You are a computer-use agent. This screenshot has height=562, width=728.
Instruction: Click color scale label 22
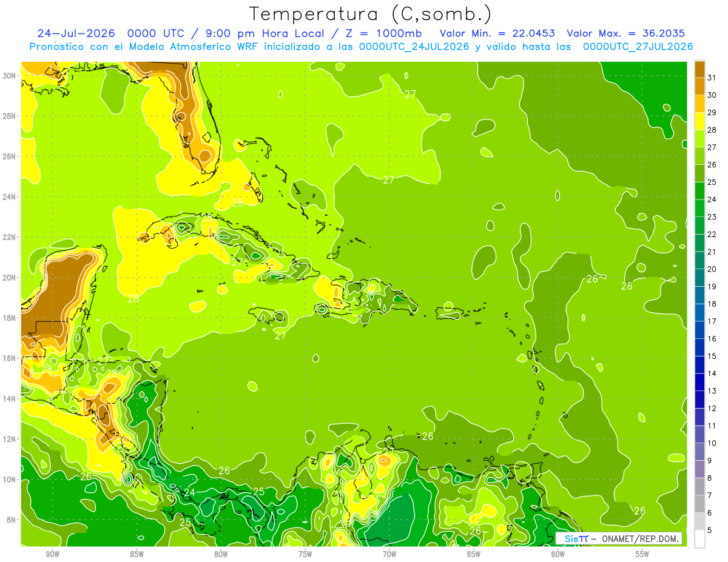712,234
